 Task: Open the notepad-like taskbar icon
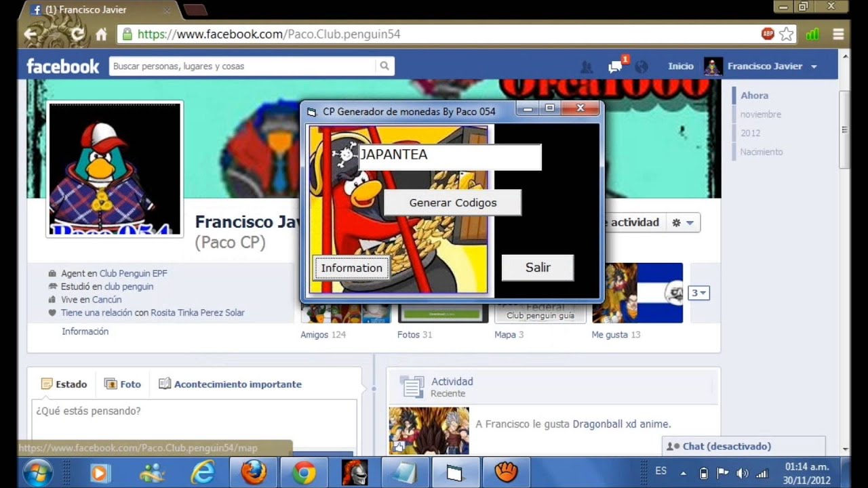pyautogui.click(x=405, y=472)
